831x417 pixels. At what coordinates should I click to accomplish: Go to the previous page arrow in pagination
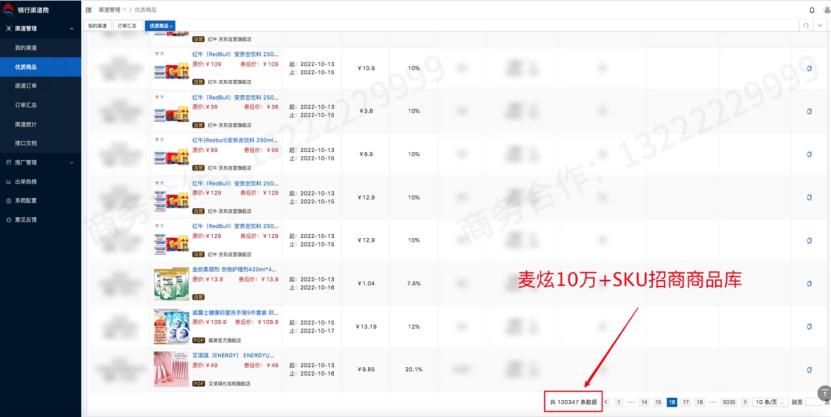606,402
